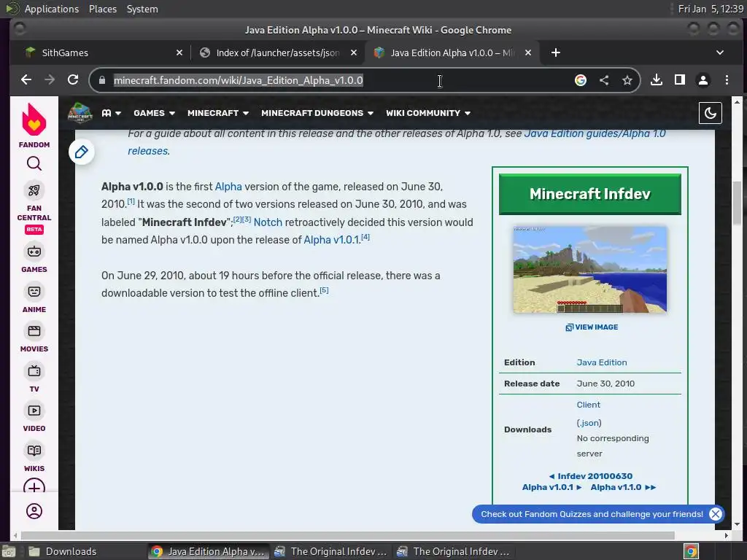Click the Fandom Quizzes notification text

592,514
